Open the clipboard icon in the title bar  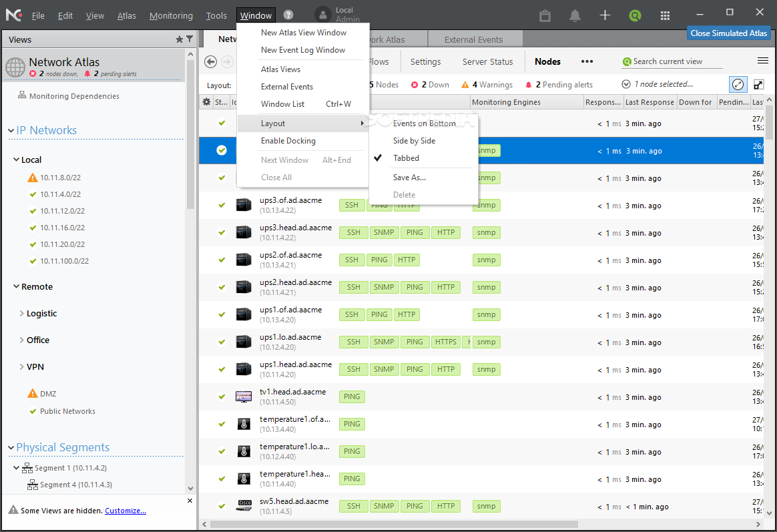tap(545, 15)
